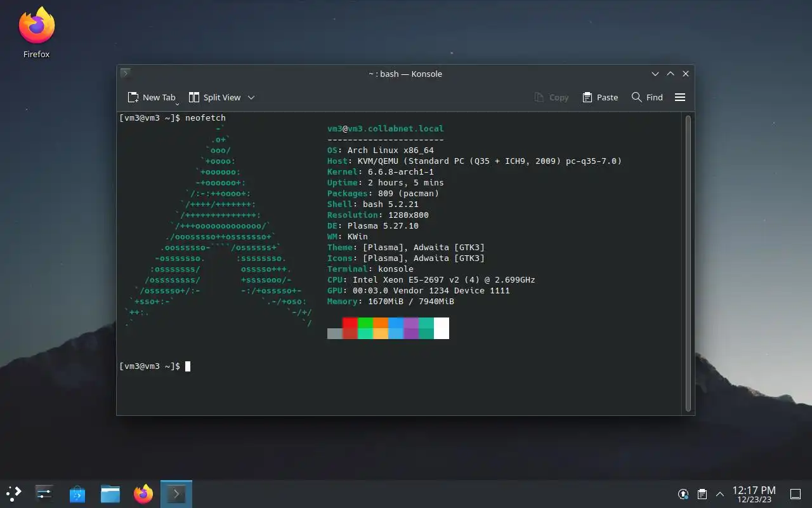Click the Copy toolbar button
The image size is (812, 508).
[x=551, y=97]
